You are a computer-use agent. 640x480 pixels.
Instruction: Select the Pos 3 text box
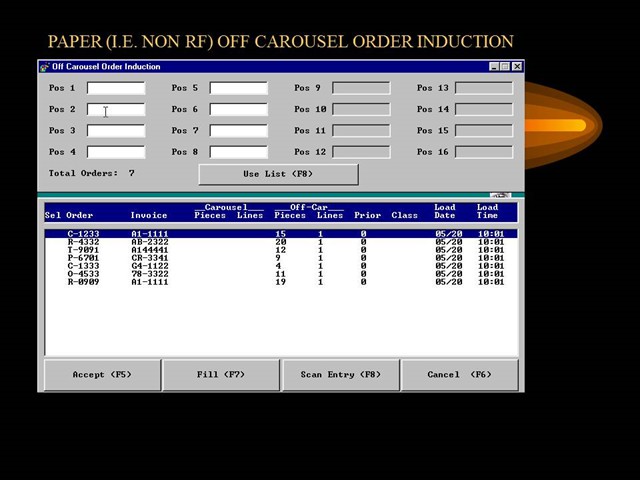[116, 131]
